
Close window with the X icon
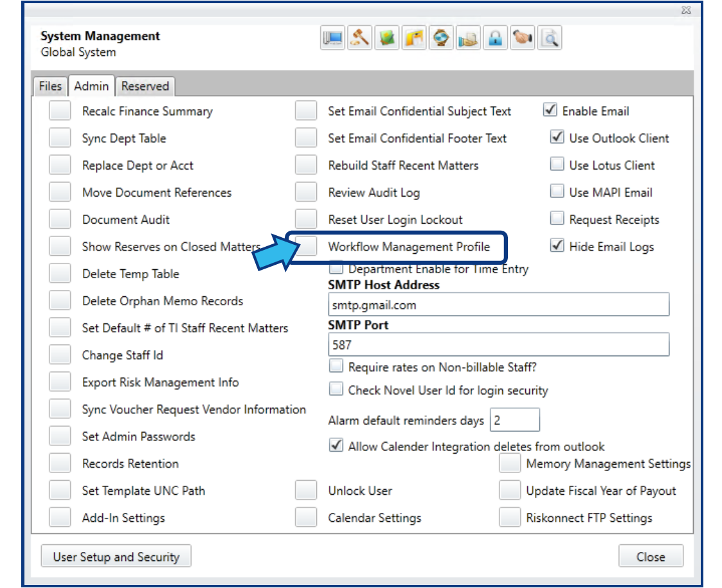(x=686, y=10)
